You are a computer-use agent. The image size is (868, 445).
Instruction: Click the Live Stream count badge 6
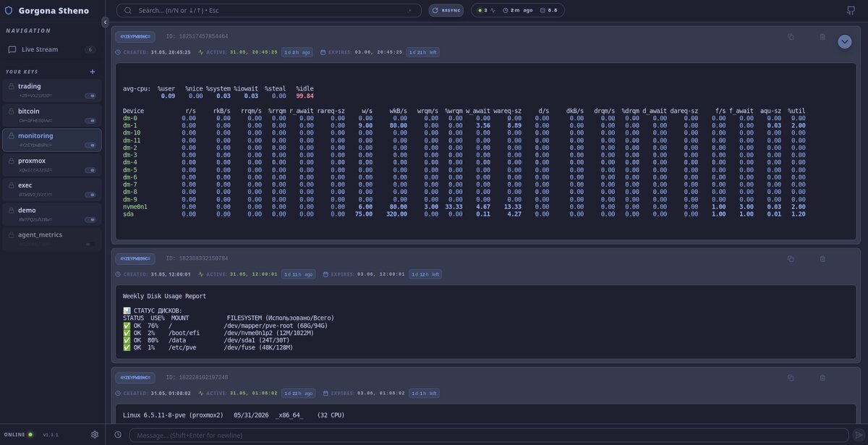pos(90,50)
